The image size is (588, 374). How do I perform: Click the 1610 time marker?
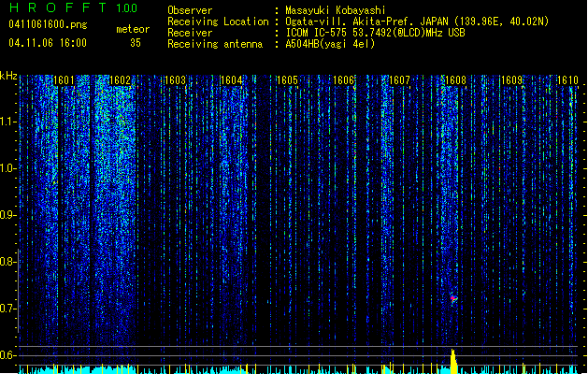coord(567,80)
